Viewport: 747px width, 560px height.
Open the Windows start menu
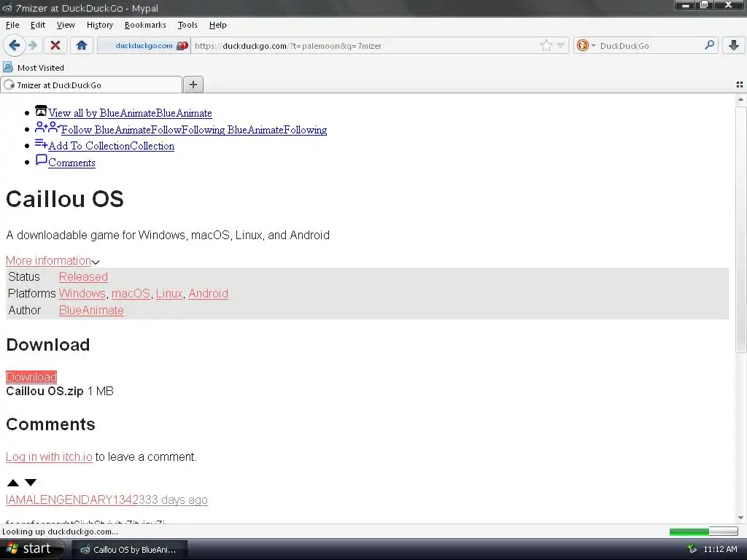[x=31, y=549]
